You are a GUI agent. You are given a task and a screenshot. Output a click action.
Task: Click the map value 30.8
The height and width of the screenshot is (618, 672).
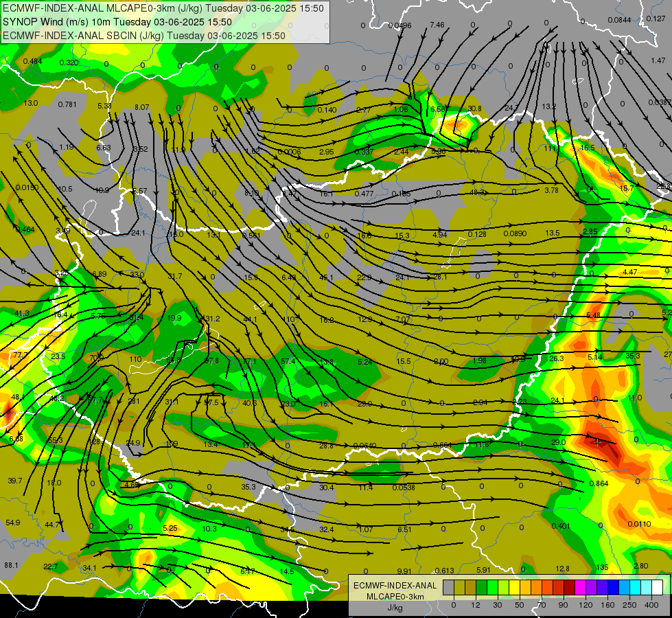pyautogui.click(x=474, y=108)
